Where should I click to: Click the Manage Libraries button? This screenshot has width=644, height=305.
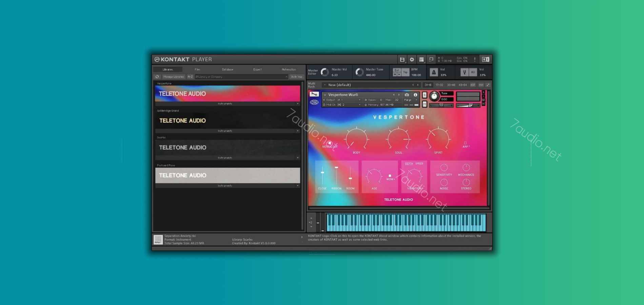pyautogui.click(x=174, y=77)
